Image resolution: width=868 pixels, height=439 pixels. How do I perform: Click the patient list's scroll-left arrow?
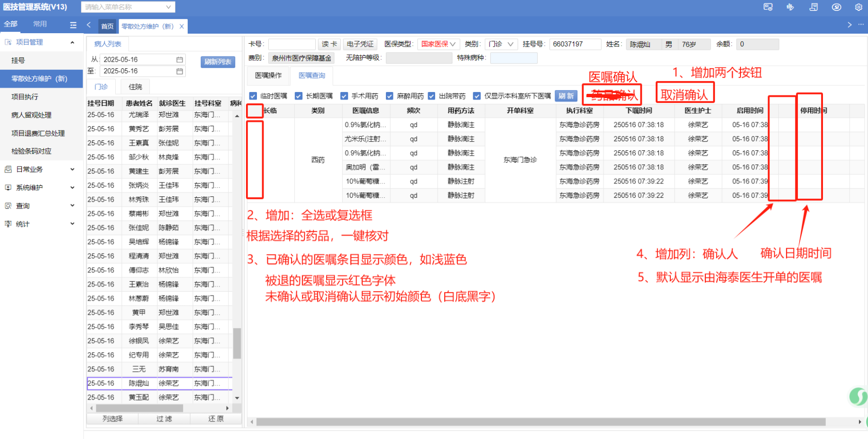91,408
